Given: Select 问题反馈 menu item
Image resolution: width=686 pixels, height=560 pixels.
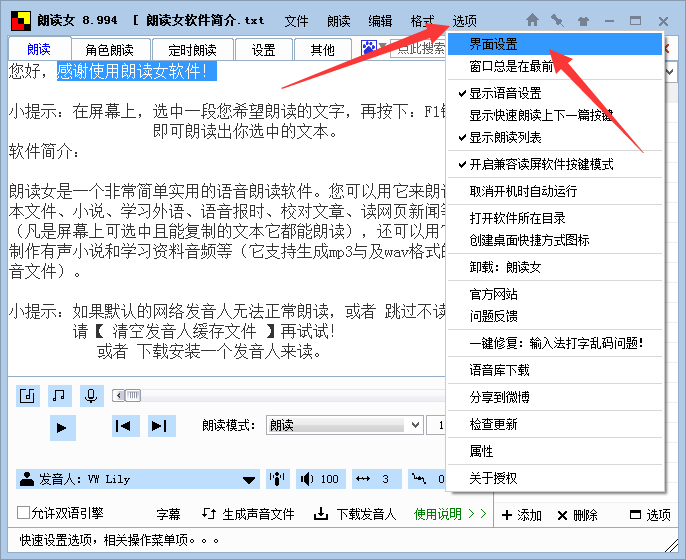Looking at the screenshot, I should pyautogui.click(x=555, y=316).
